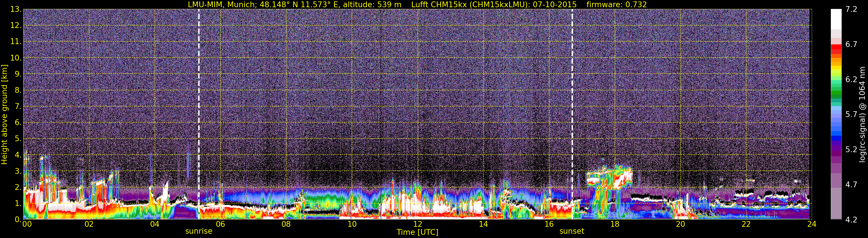The width and height of the screenshot is (868, 238).
Task: Click the '04' time axis tick label
Action: point(155,224)
